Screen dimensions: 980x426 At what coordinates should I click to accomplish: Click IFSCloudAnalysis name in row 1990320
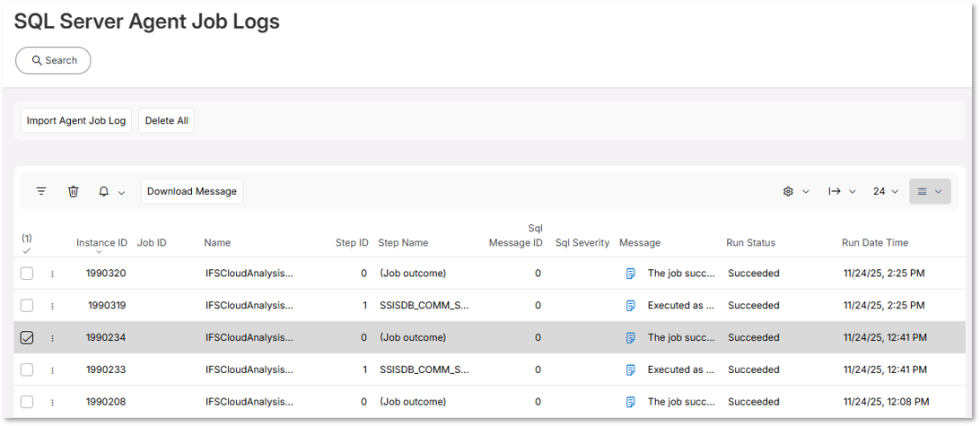pyautogui.click(x=249, y=273)
